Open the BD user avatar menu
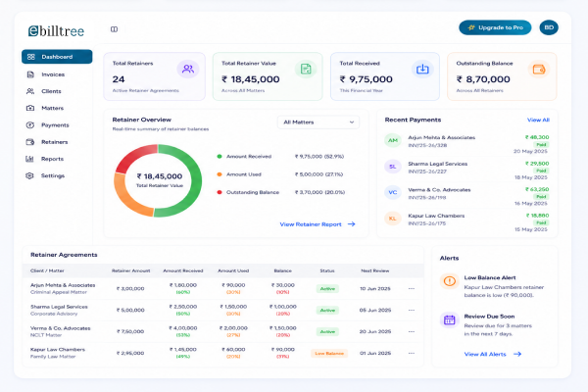The width and height of the screenshot is (588, 392). click(x=549, y=27)
